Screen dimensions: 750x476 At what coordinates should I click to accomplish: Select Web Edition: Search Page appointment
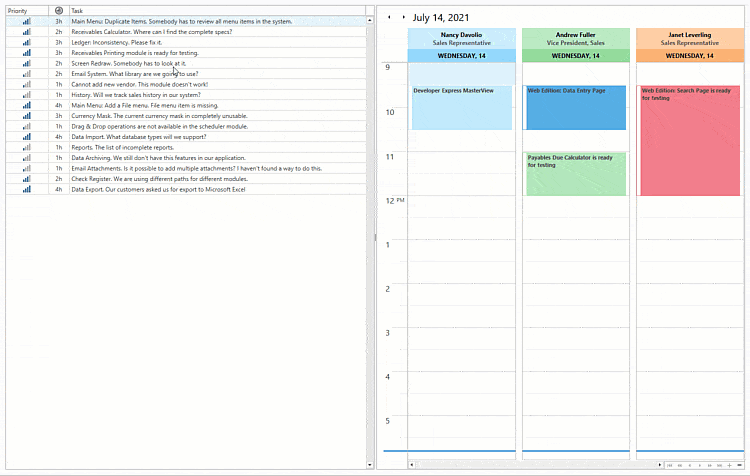point(688,141)
